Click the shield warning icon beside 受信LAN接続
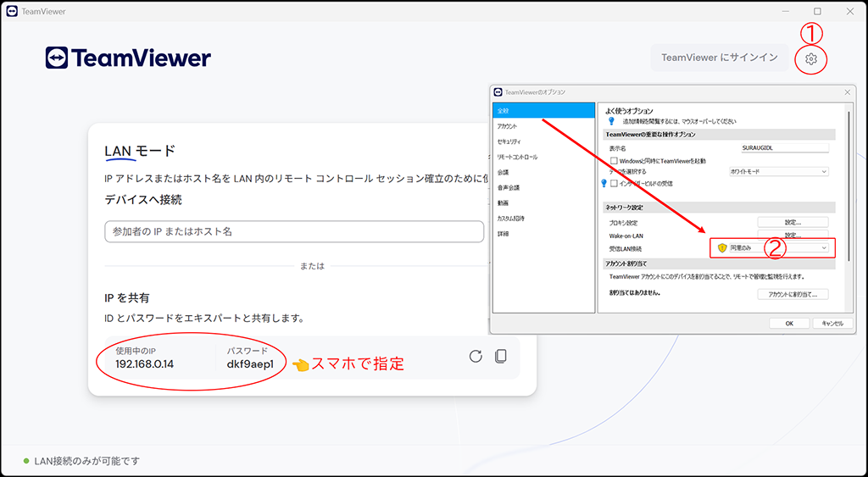This screenshot has width=868, height=477. pyautogui.click(x=722, y=248)
